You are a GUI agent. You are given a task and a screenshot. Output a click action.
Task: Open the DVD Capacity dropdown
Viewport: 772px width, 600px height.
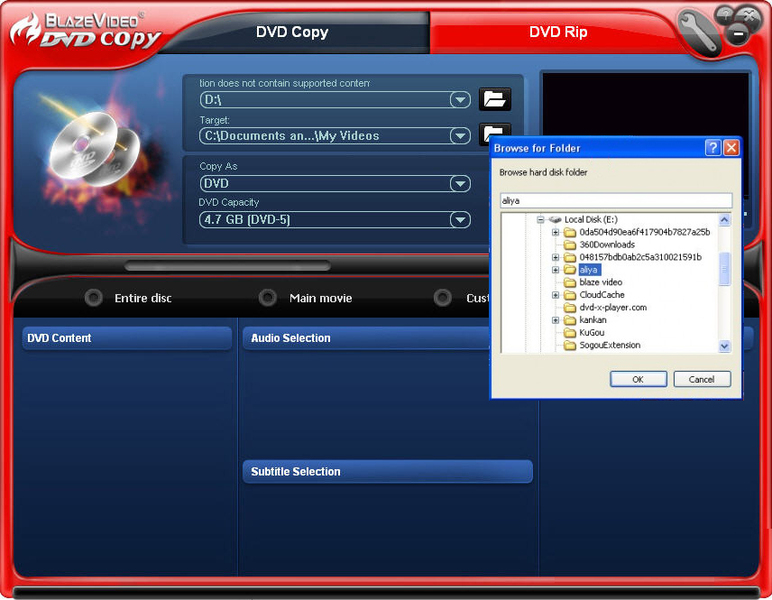tap(460, 220)
